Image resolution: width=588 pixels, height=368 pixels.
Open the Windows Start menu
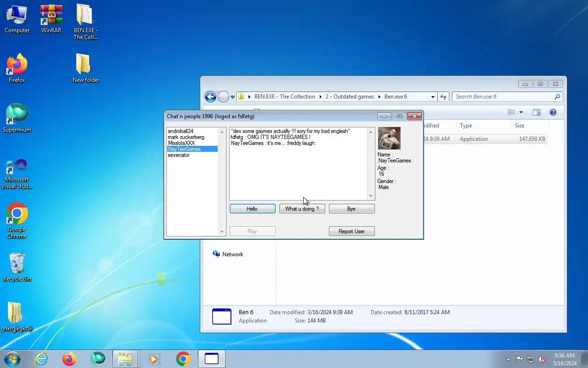coord(12,359)
